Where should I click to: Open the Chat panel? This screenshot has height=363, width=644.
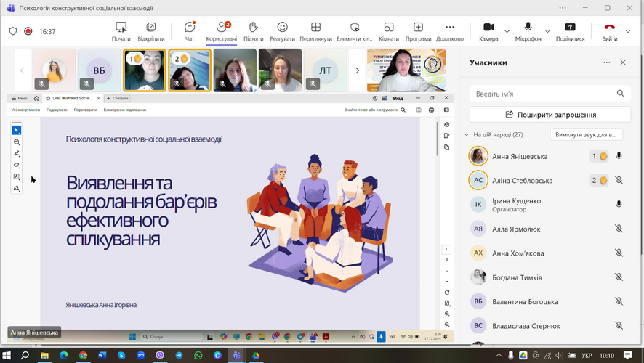[x=190, y=30]
